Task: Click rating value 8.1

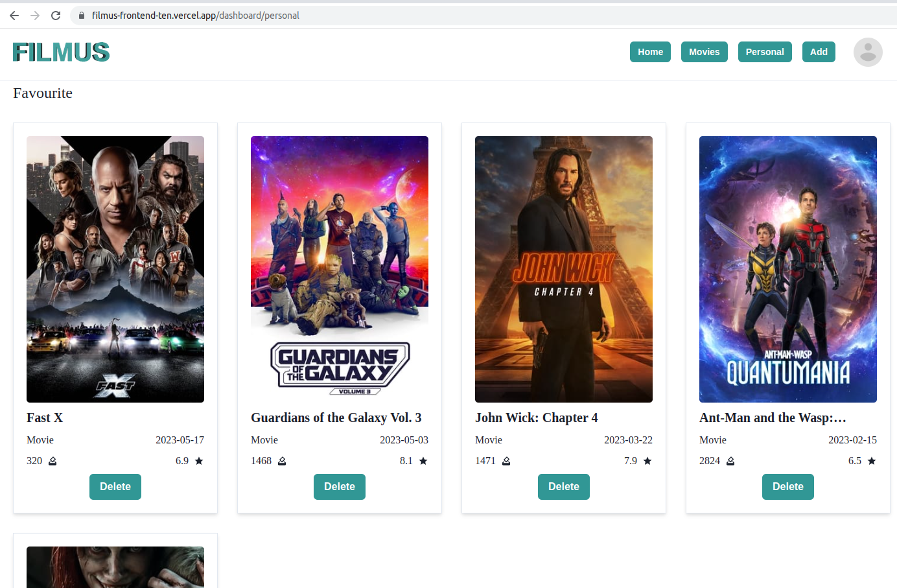Action: tap(406, 461)
